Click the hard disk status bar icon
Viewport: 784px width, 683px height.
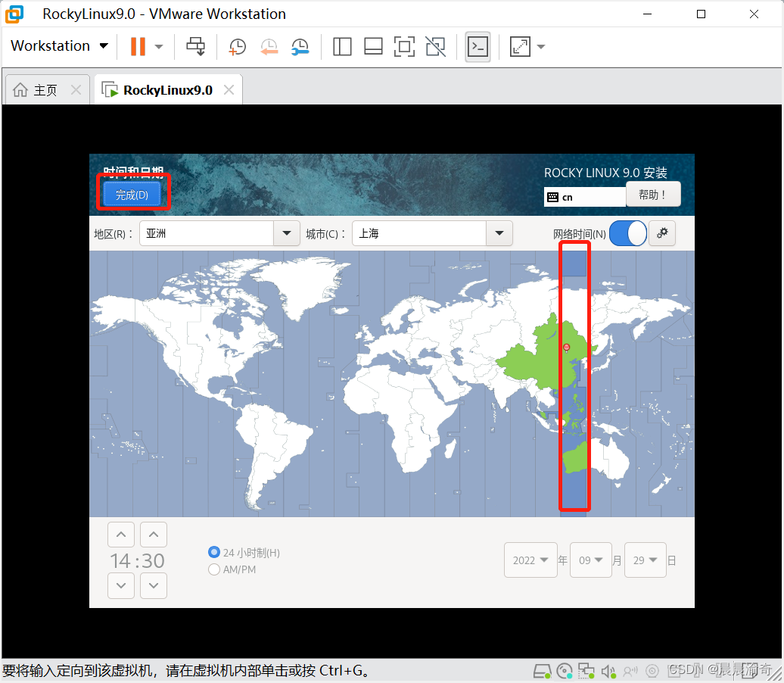542,671
